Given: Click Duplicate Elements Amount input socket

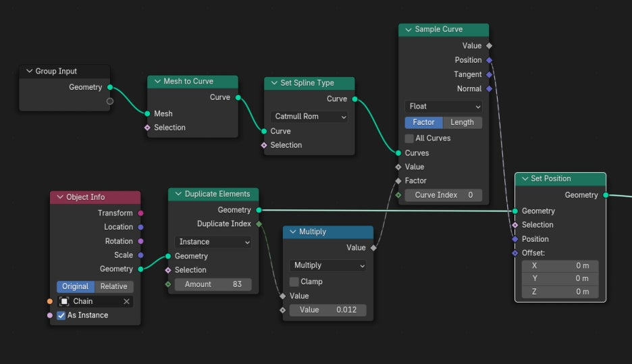Looking at the screenshot, I should tap(169, 284).
